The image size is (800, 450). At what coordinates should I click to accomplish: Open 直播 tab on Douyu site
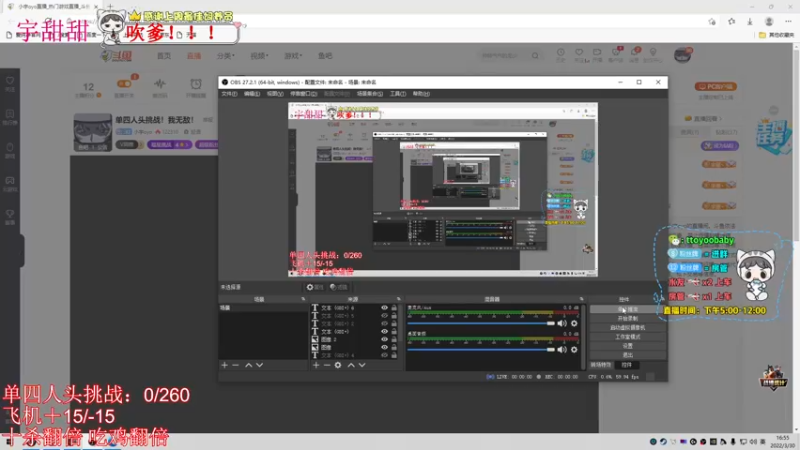[x=194, y=56]
